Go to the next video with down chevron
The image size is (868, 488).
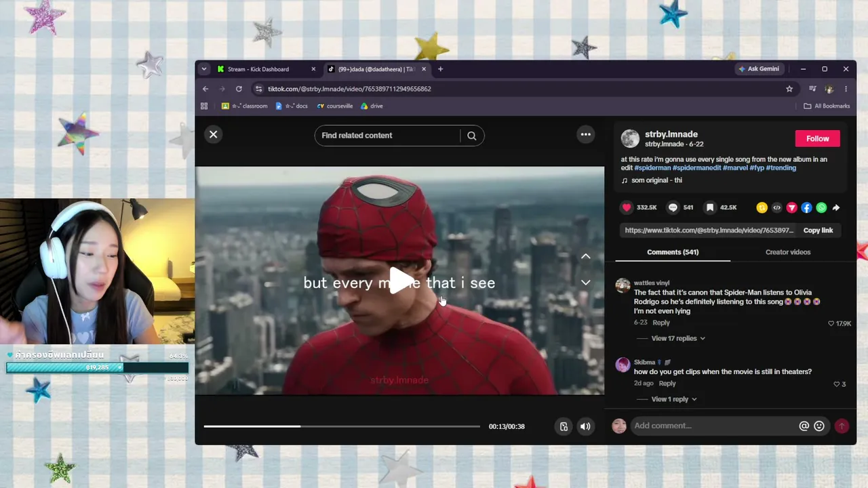coord(586,282)
